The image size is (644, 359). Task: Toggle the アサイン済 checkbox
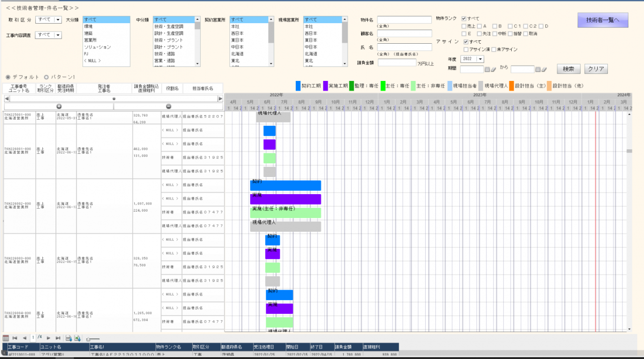coord(466,49)
